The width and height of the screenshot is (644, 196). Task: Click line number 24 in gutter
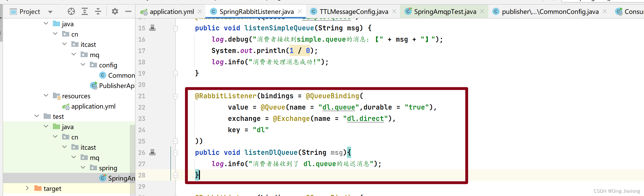coord(142,130)
